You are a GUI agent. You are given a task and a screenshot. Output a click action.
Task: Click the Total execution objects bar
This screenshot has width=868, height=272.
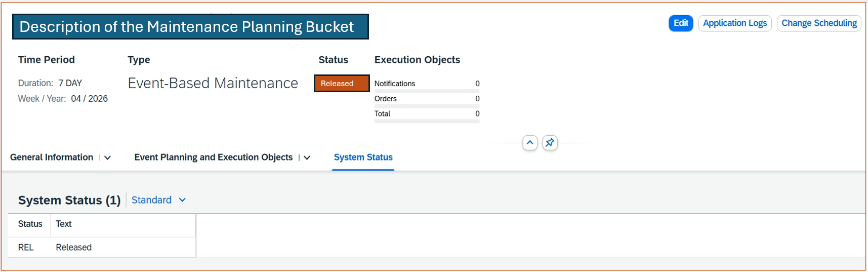pyautogui.click(x=426, y=121)
